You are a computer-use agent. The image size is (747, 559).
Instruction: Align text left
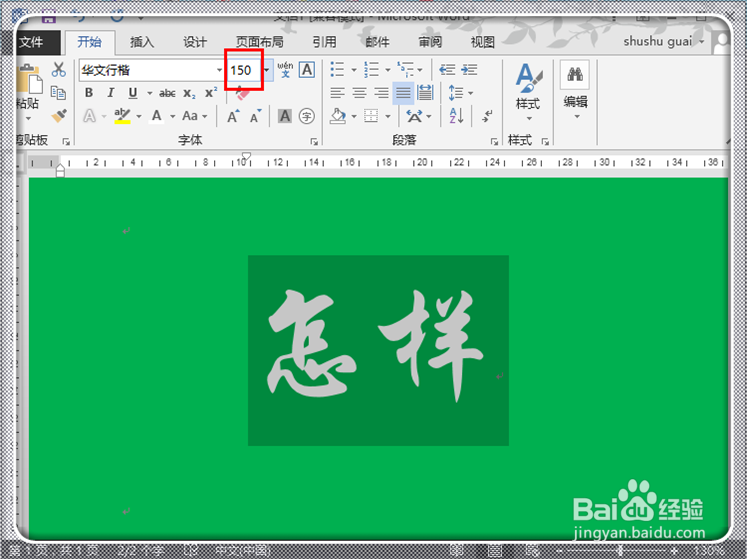[337, 93]
